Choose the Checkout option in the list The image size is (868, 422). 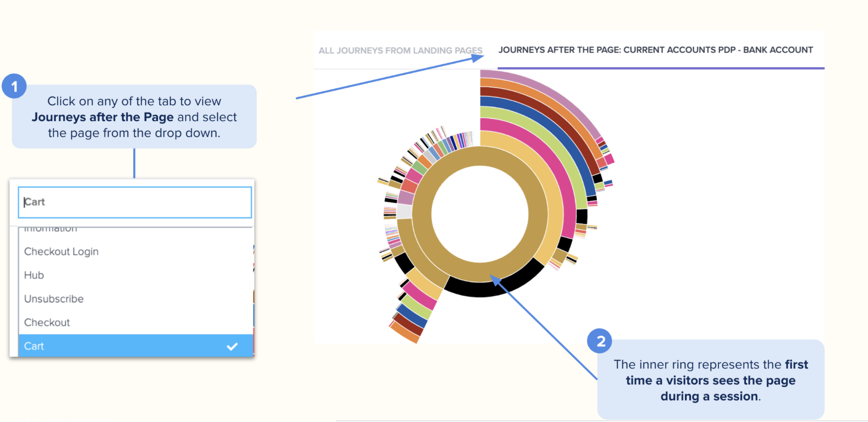click(47, 322)
